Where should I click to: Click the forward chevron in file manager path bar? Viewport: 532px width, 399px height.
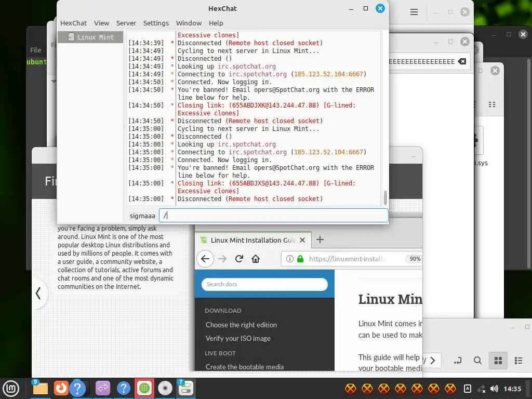pyautogui.click(x=433, y=361)
